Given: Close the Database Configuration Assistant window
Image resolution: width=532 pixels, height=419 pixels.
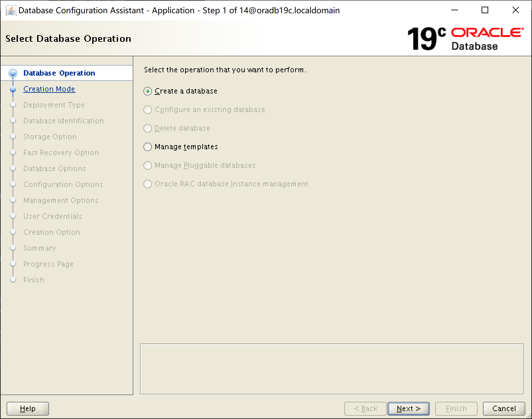Looking at the screenshot, I should click(516, 10).
